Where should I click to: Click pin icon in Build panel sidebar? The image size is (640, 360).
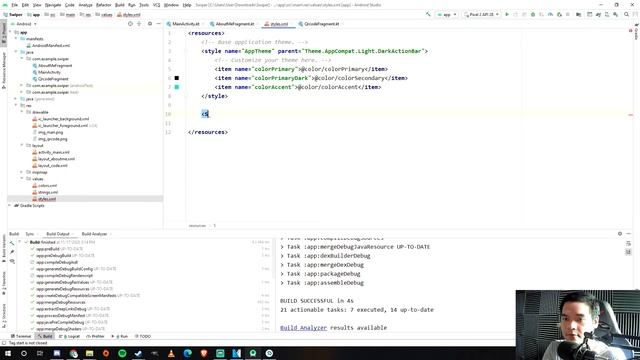coord(12,252)
